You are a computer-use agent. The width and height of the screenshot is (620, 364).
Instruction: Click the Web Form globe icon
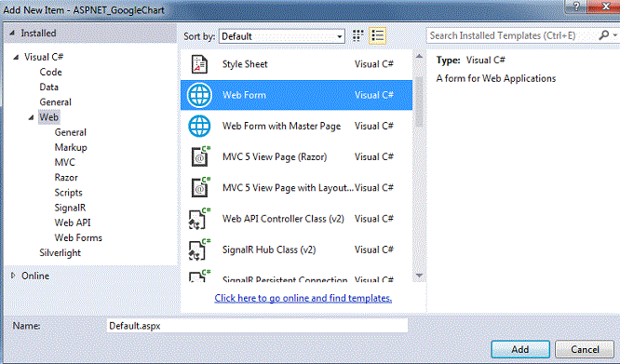click(199, 95)
